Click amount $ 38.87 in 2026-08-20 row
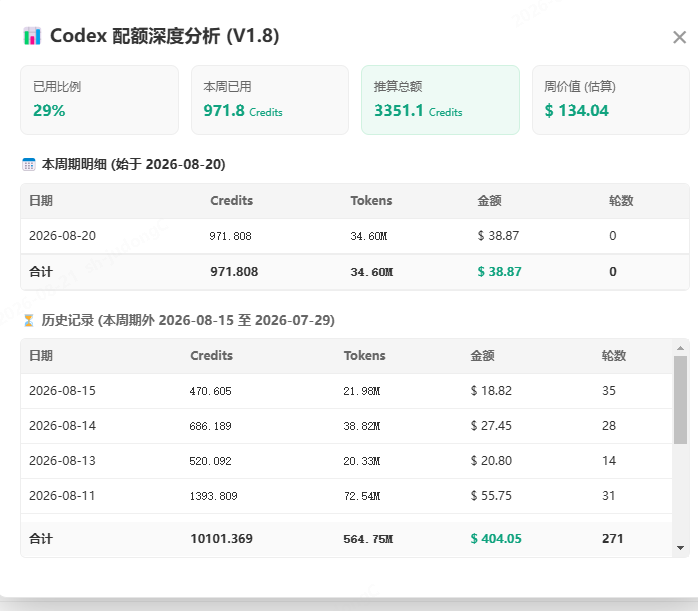698x611 pixels. (x=498, y=235)
